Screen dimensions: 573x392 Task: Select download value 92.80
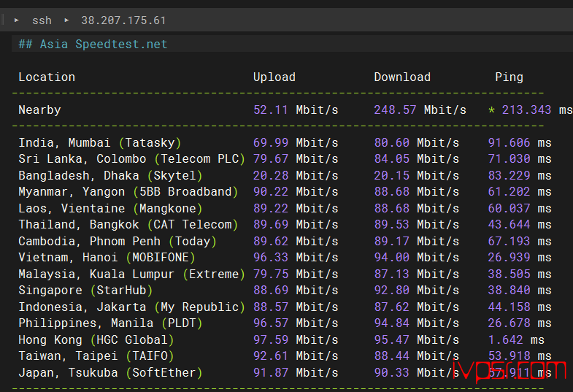(x=392, y=291)
